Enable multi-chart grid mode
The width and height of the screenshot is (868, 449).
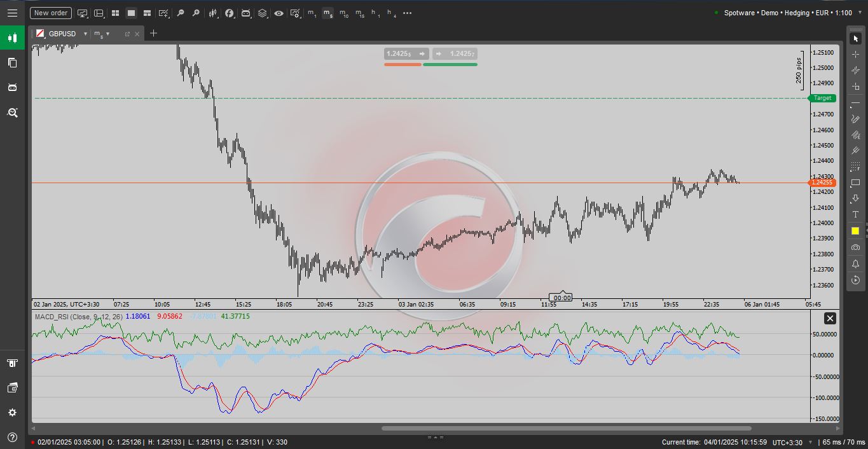tap(115, 13)
